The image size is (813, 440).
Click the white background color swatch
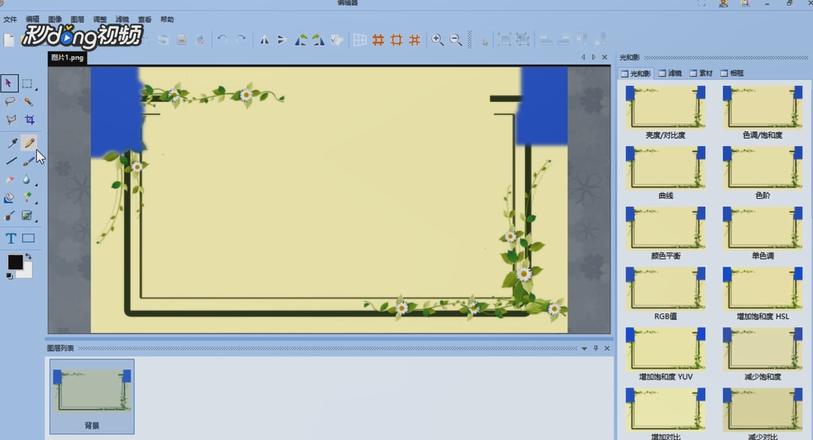pyautogui.click(x=27, y=271)
